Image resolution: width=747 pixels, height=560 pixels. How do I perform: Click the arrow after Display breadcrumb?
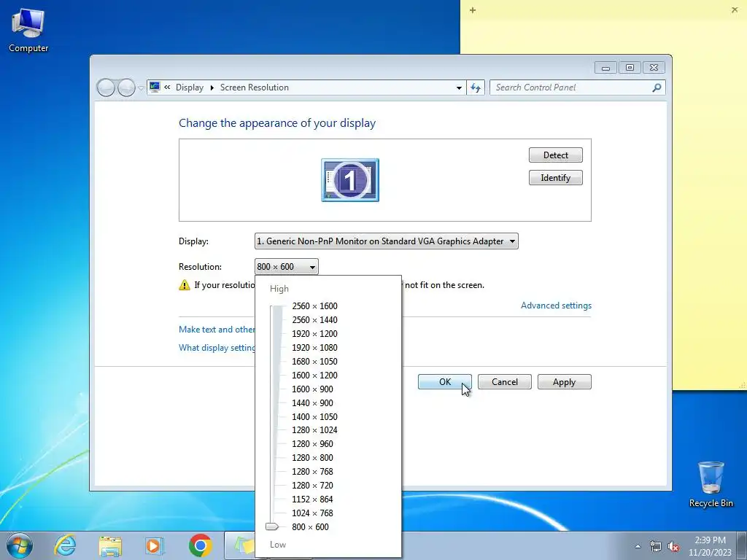click(212, 87)
